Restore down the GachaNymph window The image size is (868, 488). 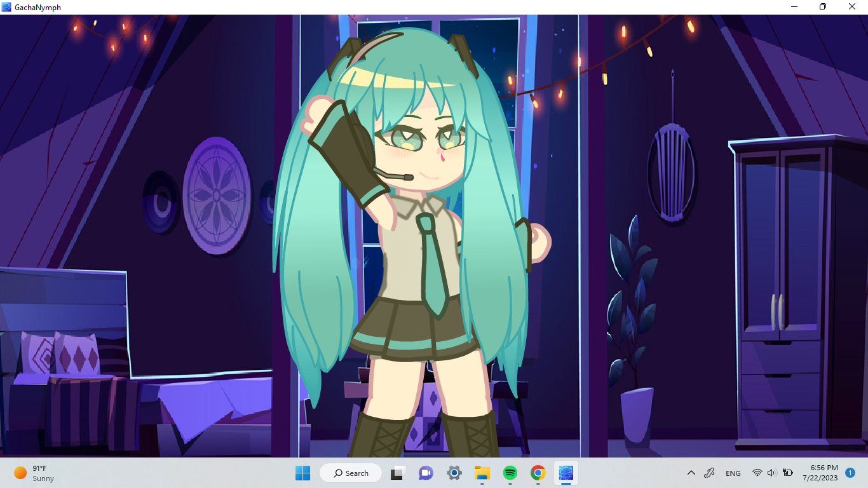(823, 7)
